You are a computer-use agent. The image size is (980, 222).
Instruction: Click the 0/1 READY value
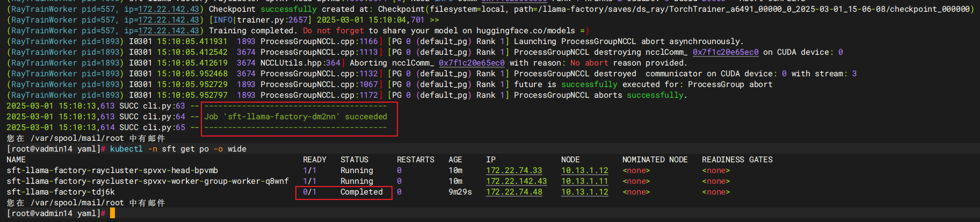tap(310, 192)
